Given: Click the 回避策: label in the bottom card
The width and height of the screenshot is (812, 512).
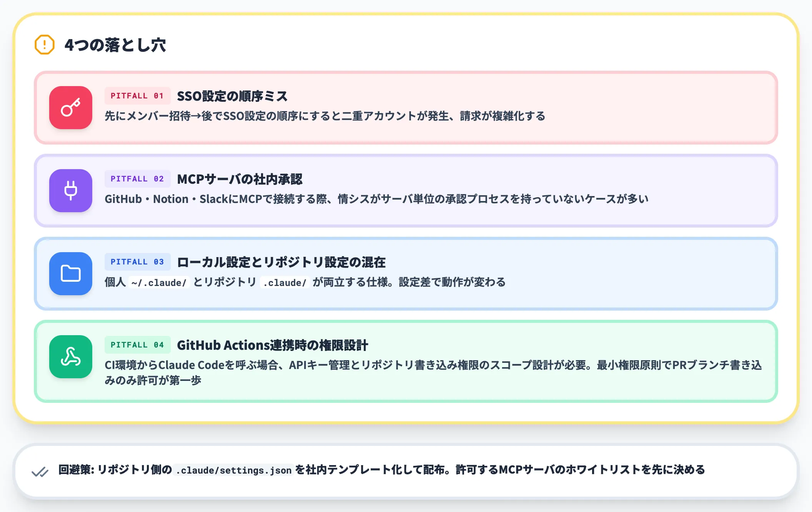Looking at the screenshot, I should [76, 470].
